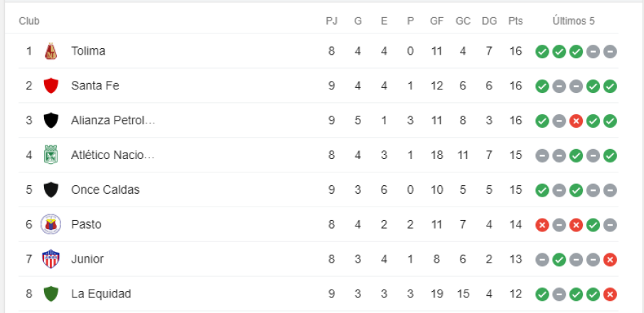This screenshot has width=644, height=313.
Task: Click the Atlético Nacional green crest
Action: pyautogui.click(x=50, y=155)
